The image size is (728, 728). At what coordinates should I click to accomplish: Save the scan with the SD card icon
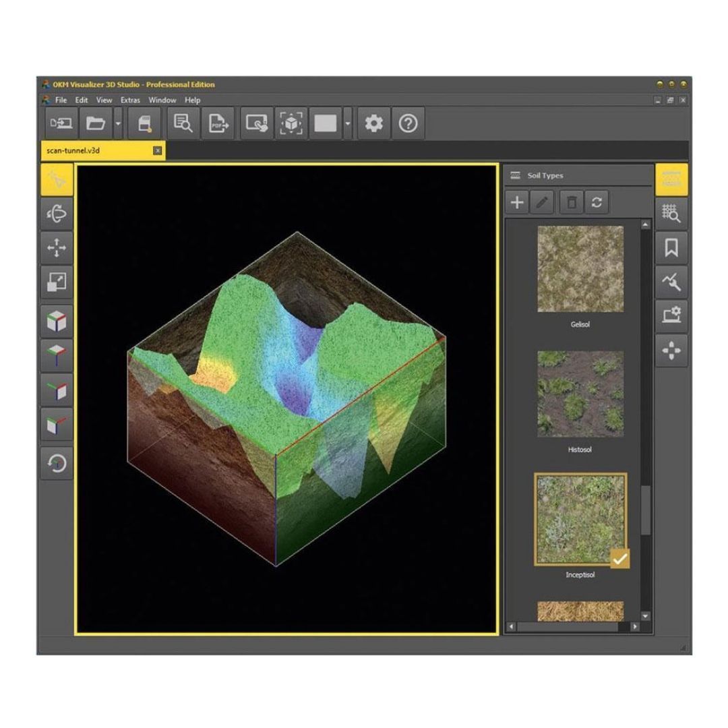144,123
